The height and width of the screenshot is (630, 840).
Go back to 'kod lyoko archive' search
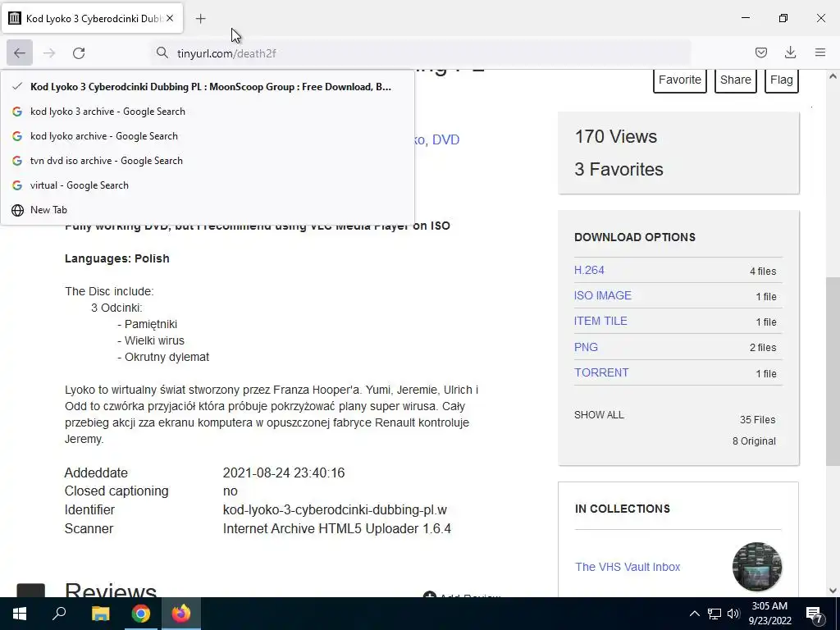(x=208, y=136)
